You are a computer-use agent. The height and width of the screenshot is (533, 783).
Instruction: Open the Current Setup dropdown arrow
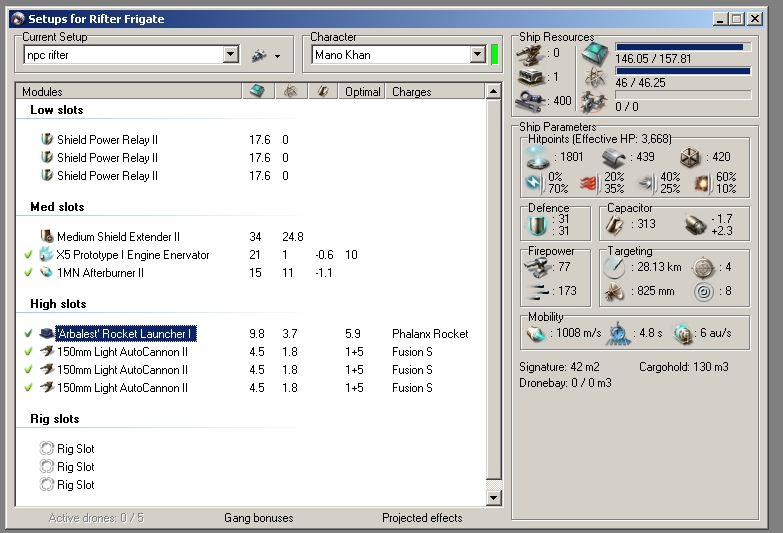tap(230, 54)
